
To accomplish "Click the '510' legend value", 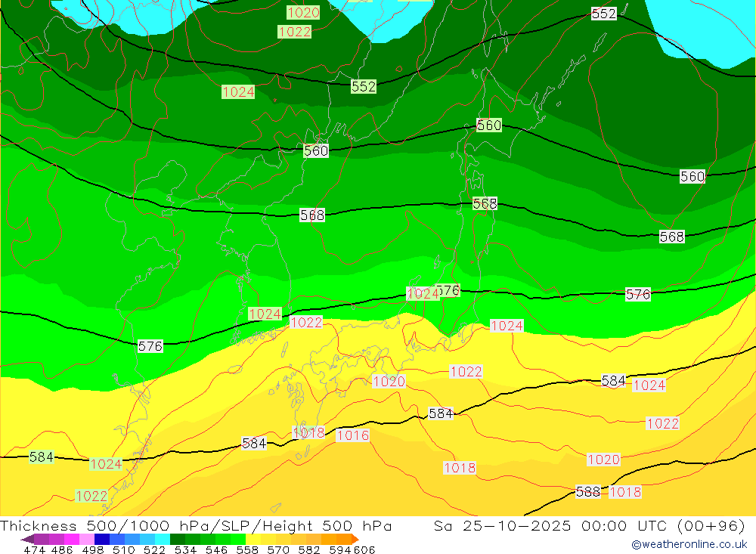I will (x=123, y=549).
